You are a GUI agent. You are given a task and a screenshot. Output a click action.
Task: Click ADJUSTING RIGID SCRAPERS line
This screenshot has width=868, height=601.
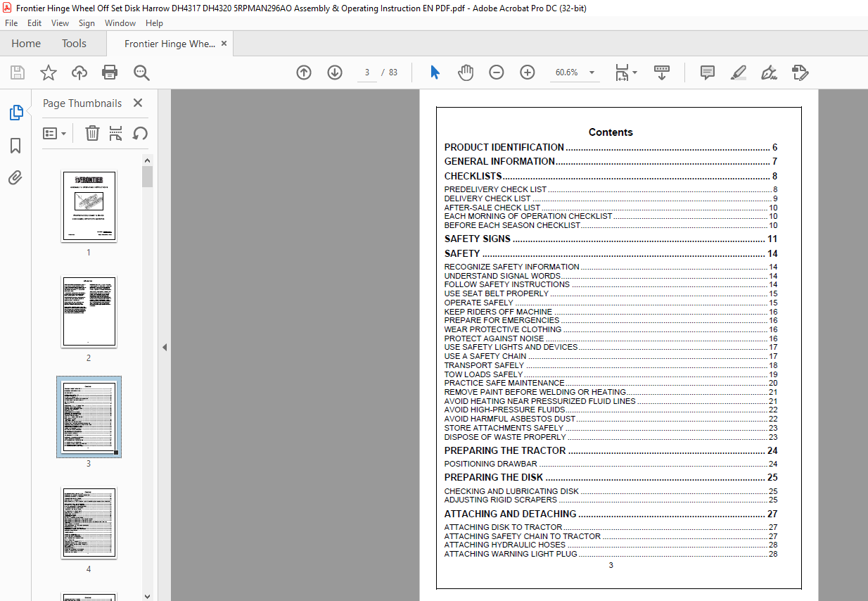pos(611,500)
